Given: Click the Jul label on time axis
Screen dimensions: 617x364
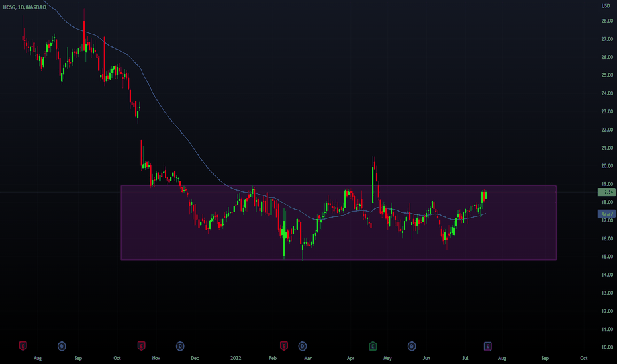Looking at the screenshot, I should (x=465, y=358).
